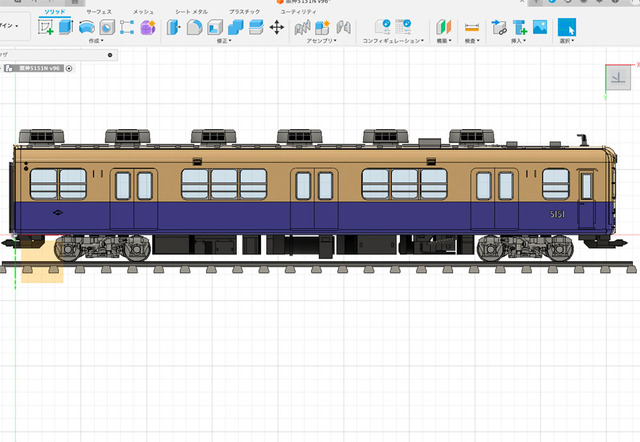Click the Insert component plus icon

pos(520,27)
